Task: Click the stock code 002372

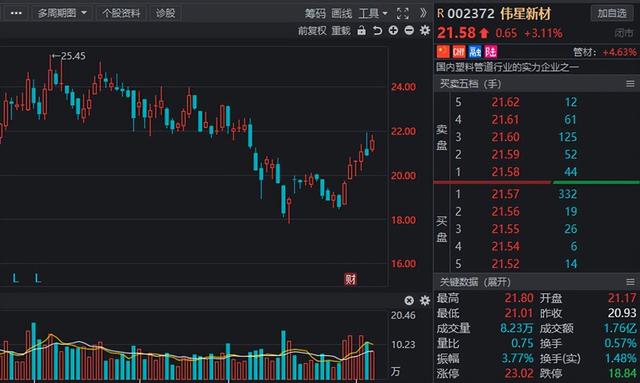Action: tap(471, 14)
